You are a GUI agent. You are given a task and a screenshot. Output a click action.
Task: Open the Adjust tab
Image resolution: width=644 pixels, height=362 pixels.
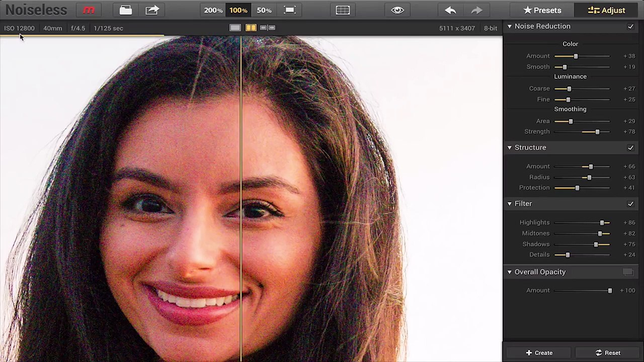pos(607,10)
